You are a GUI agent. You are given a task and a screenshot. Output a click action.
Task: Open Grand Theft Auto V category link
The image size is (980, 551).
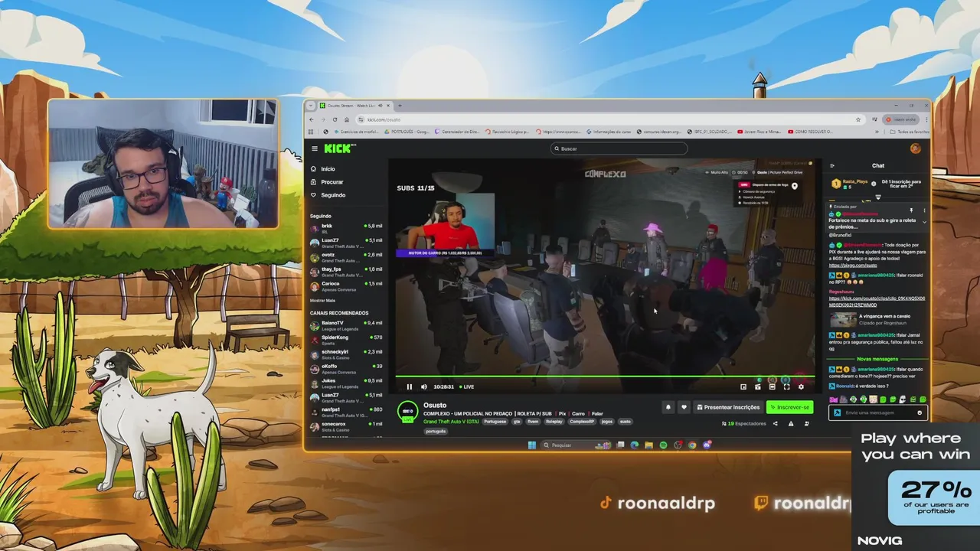tap(451, 422)
